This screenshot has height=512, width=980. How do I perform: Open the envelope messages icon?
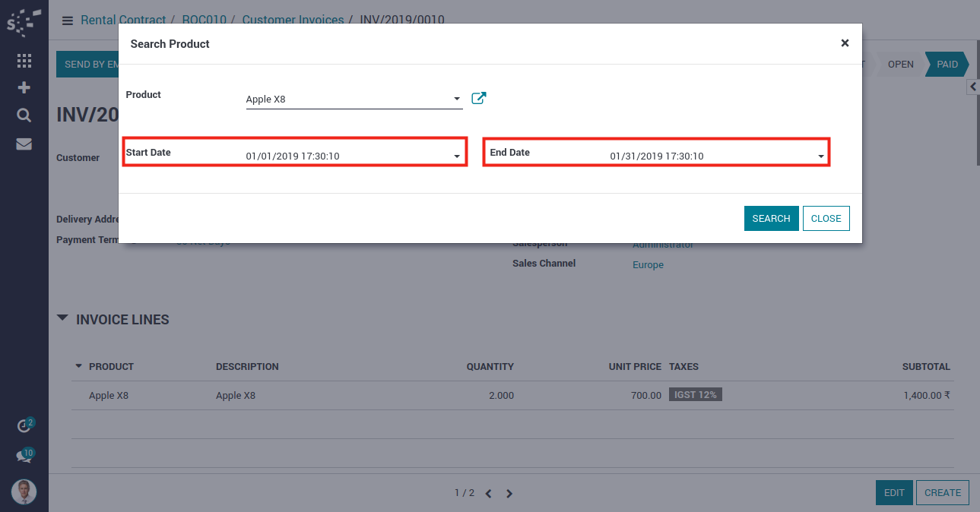click(24, 144)
